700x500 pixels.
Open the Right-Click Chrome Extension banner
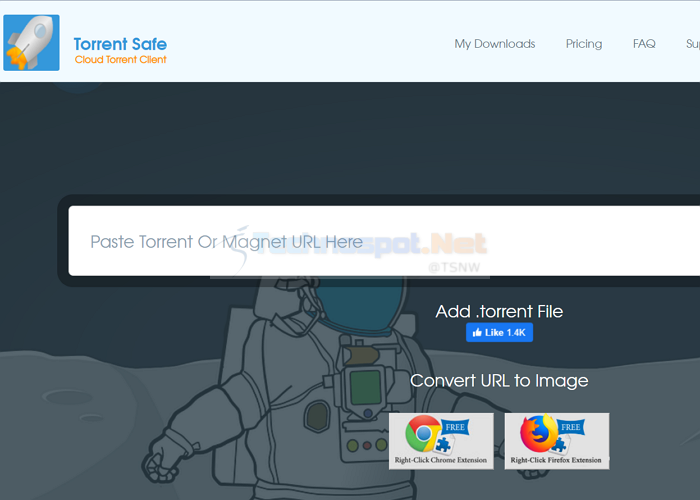coord(441,441)
